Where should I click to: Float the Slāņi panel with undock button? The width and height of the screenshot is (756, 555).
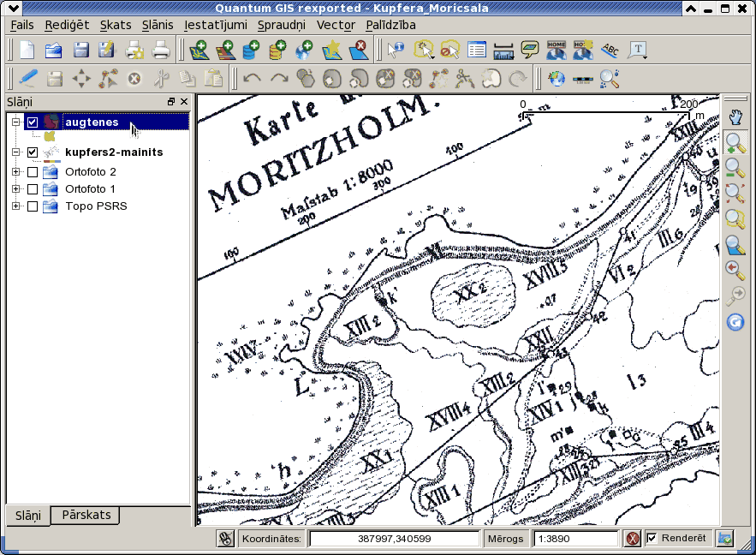click(x=171, y=101)
